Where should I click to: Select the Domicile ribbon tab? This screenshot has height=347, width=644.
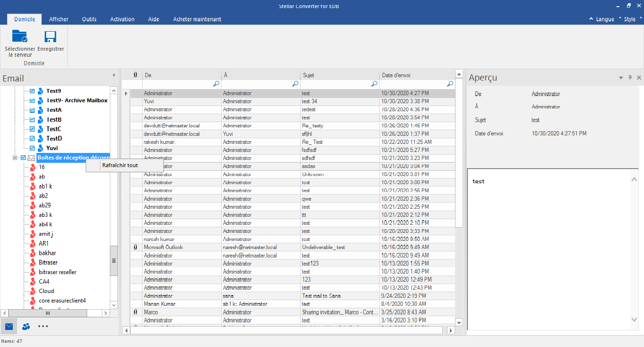[25, 19]
